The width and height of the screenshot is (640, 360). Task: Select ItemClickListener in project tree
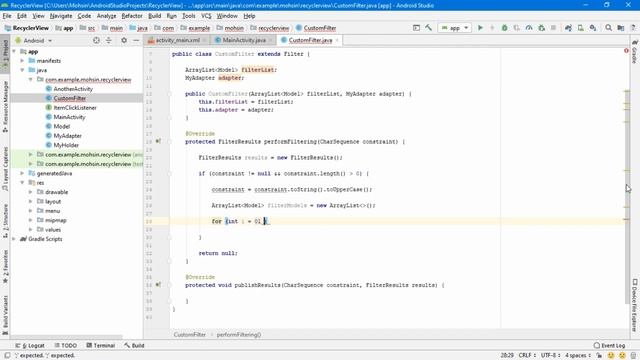coord(75,108)
